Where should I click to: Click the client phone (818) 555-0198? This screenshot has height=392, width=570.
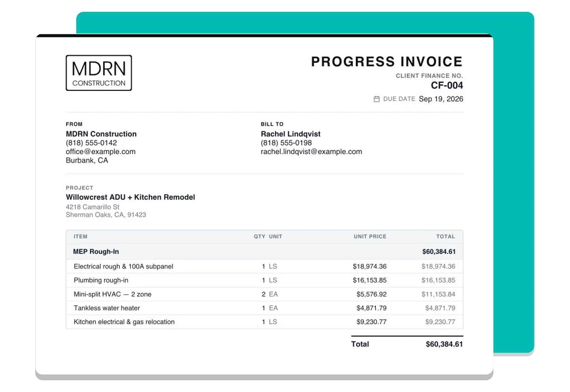pos(286,143)
